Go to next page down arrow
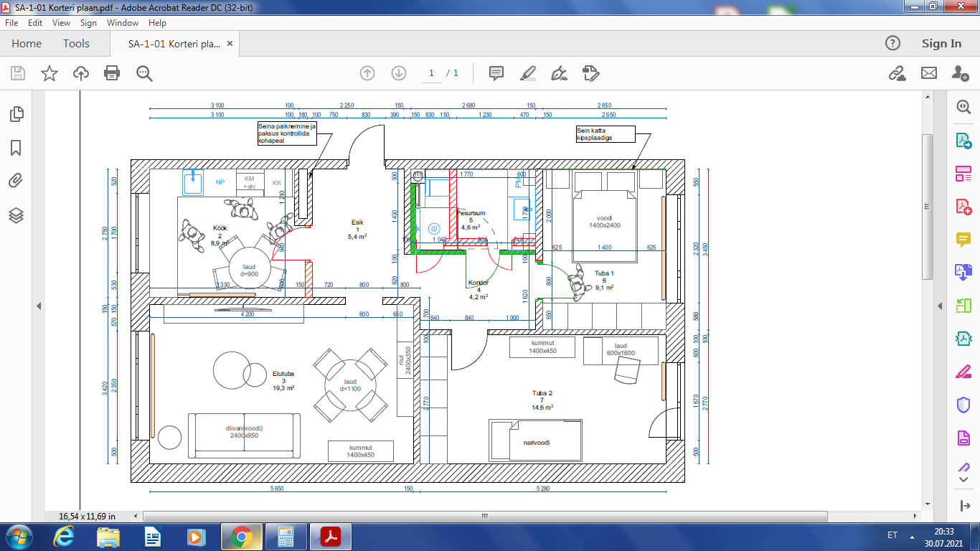The image size is (980, 551). (399, 73)
